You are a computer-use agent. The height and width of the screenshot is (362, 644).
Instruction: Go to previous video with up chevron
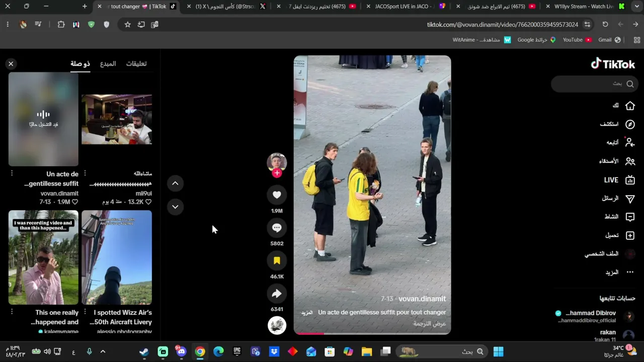pyautogui.click(x=175, y=184)
